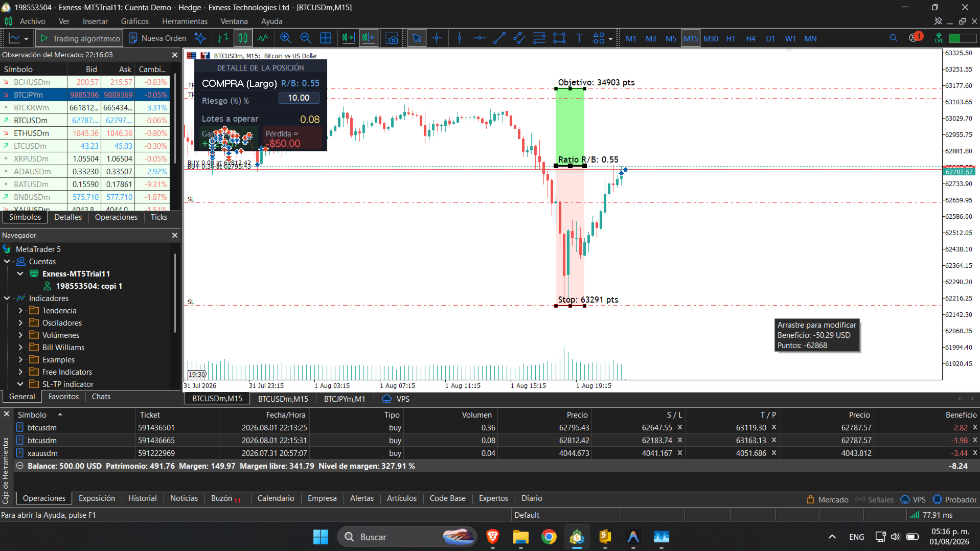Screen dimensions: 980x551
Task: Draw a horizontal line on chart
Action: click(x=480, y=38)
